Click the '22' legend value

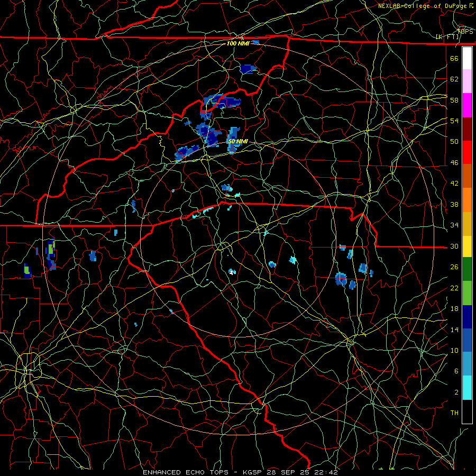click(454, 288)
